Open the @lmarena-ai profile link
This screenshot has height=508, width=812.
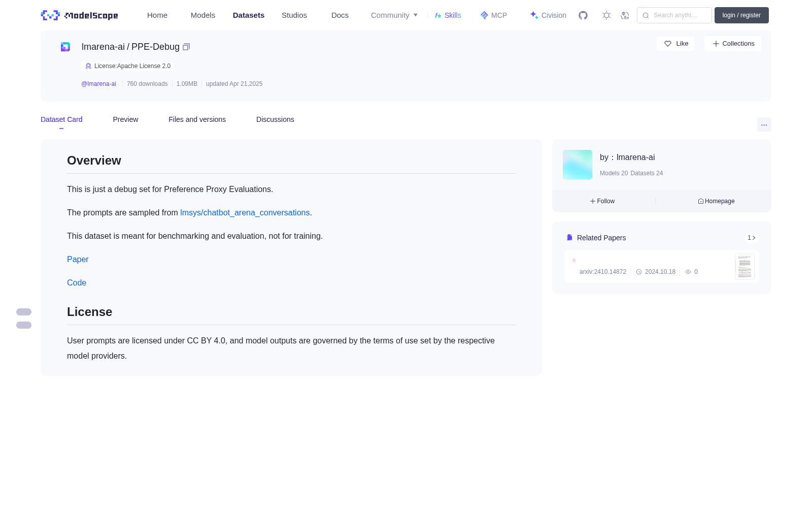tap(98, 84)
